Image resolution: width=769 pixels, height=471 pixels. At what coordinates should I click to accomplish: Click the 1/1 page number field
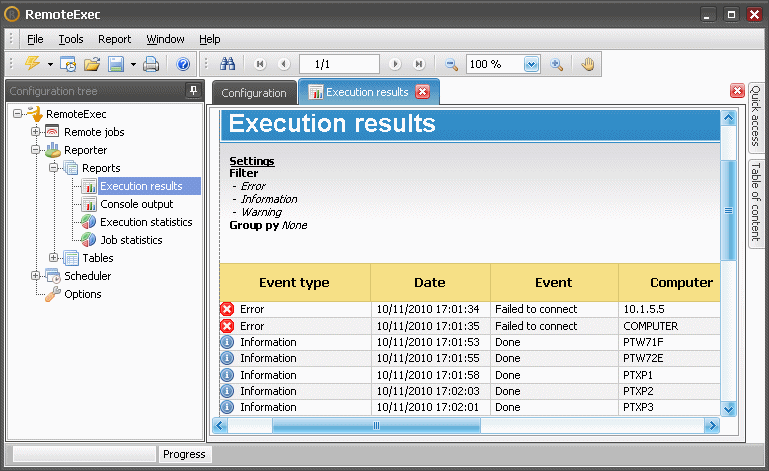[x=339, y=64]
